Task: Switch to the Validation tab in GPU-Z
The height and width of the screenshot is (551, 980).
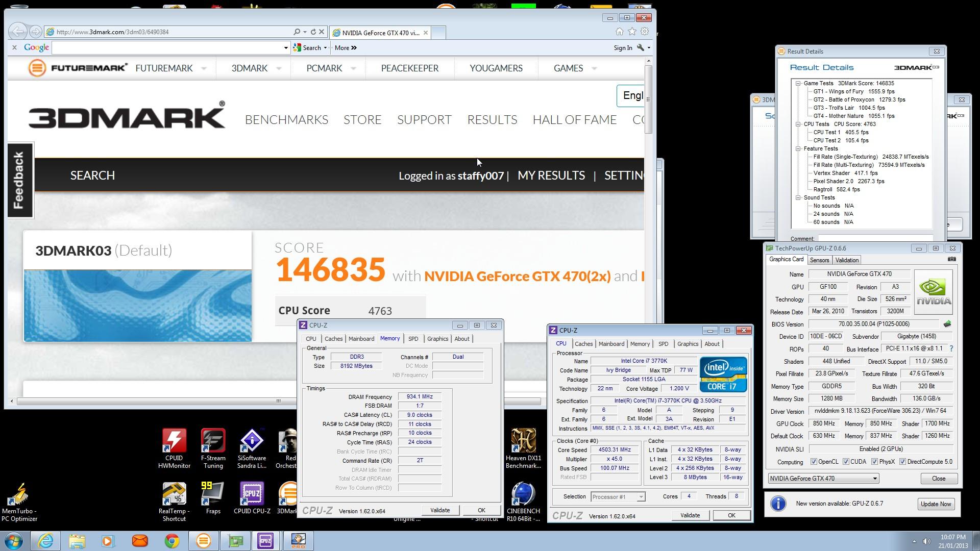Action: [x=847, y=260]
